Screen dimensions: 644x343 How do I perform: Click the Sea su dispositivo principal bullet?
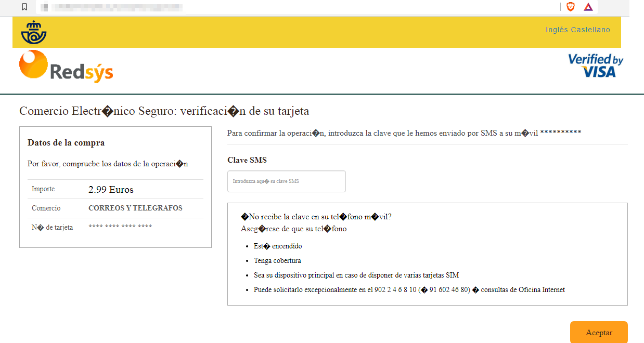[356, 275]
